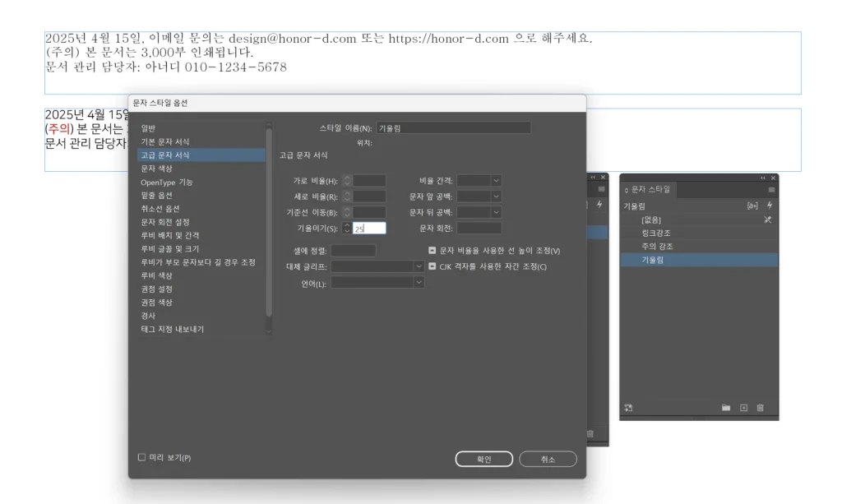Select the 문자 스타일 panel tab
Screen dimensions: 842x504
pyautogui.click(x=648, y=189)
